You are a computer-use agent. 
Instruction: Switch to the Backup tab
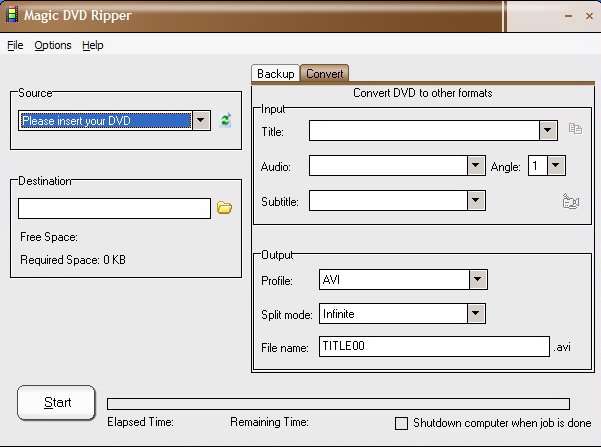[x=276, y=74]
